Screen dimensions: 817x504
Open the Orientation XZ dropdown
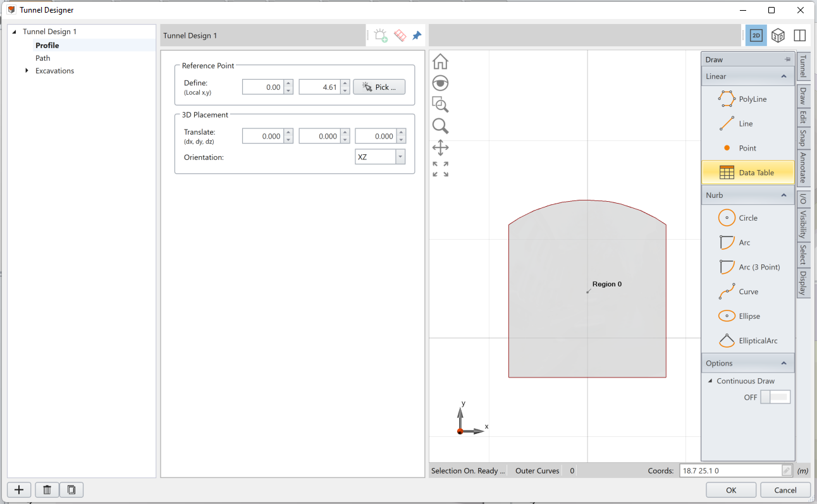[x=400, y=157]
